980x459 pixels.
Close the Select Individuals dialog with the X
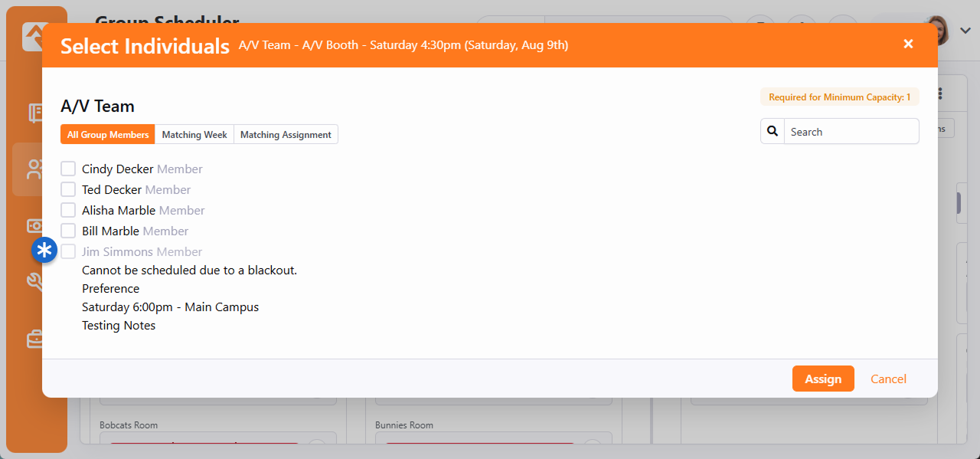click(x=908, y=44)
